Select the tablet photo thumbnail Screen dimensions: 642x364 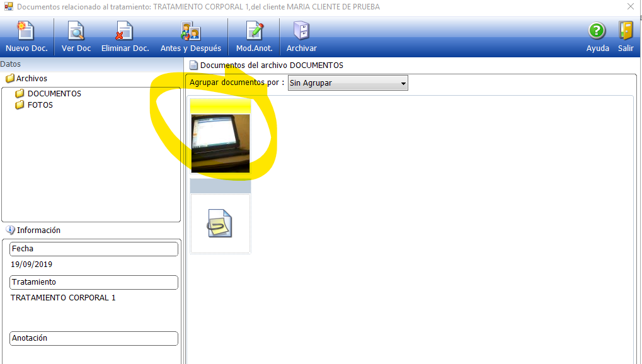pyautogui.click(x=221, y=142)
